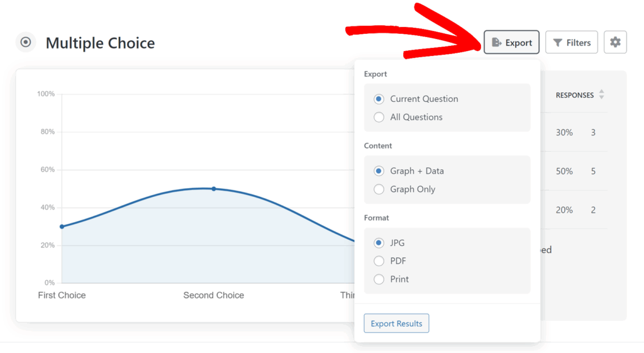Click the Filters button label
The width and height of the screenshot is (644, 353).
click(578, 43)
